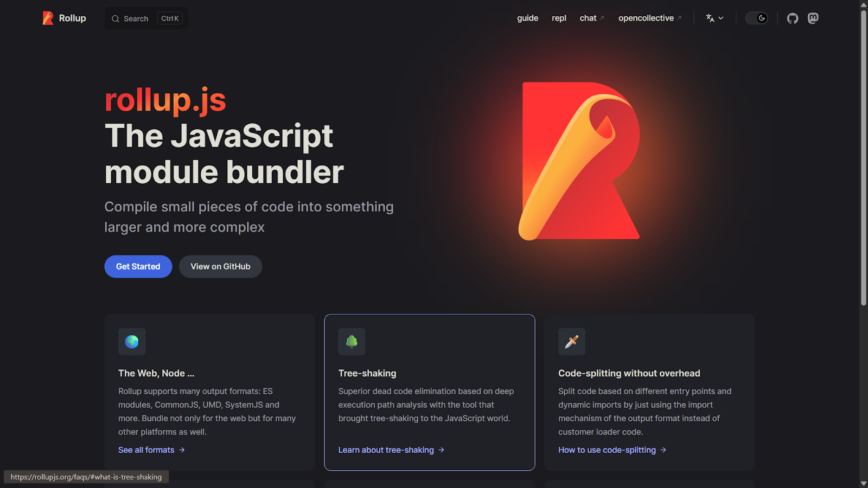Toggle the dark/light theme switch
Viewport: 868px width, 488px height.
757,18
